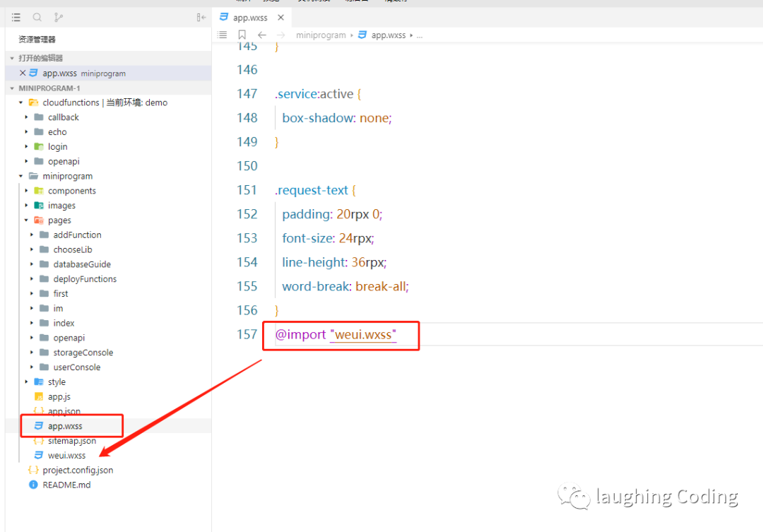Click font-size: 24rpx on line 153
The image size is (763, 532).
point(328,238)
